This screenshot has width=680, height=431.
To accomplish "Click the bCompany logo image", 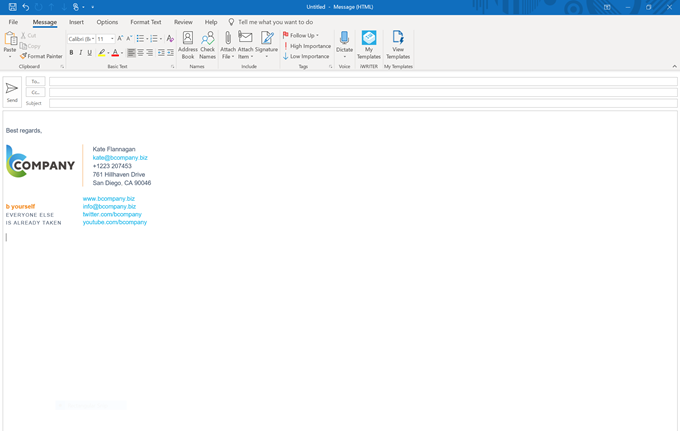I will pos(40,161).
